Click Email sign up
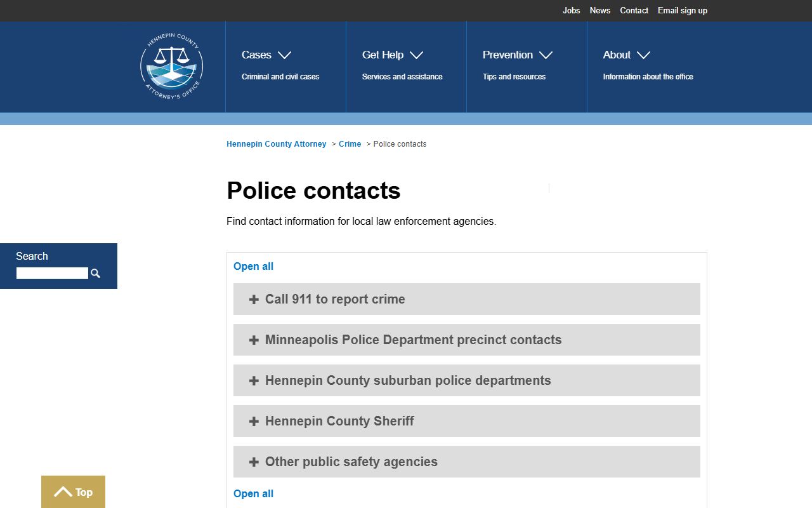This screenshot has width=812, height=508. click(x=683, y=10)
